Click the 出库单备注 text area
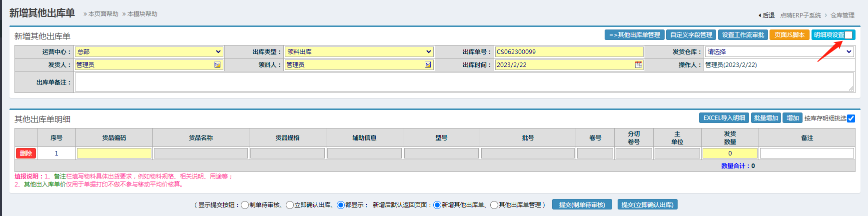 tap(464, 82)
